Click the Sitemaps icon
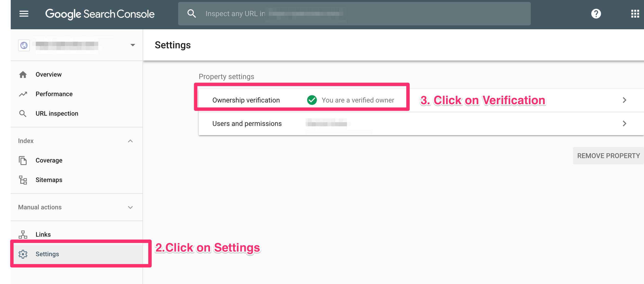This screenshot has height=284, width=644. click(23, 180)
